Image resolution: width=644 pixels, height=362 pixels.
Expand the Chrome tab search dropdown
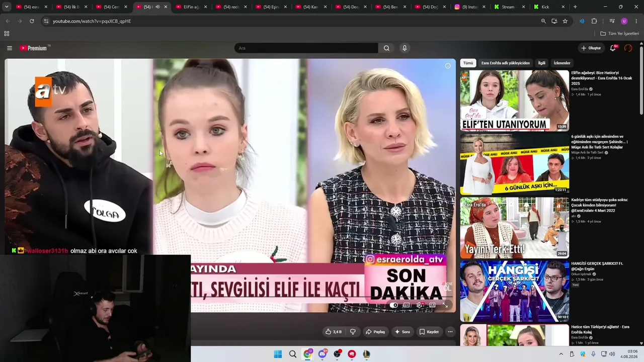pyautogui.click(x=6, y=7)
